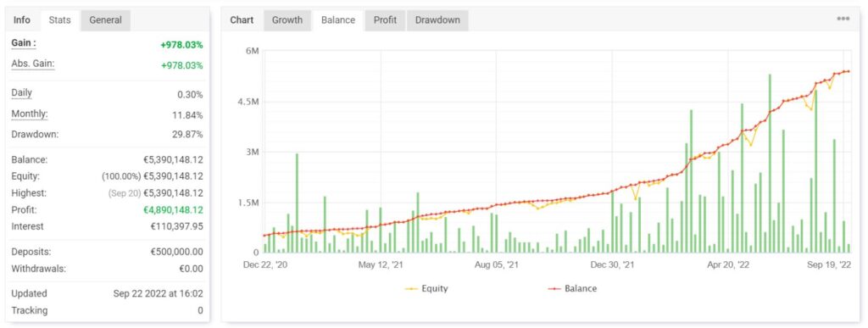This screenshot has width=868, height=328.
Task: Switch the chart to Growth view
Action: click(x=287, y=19)
